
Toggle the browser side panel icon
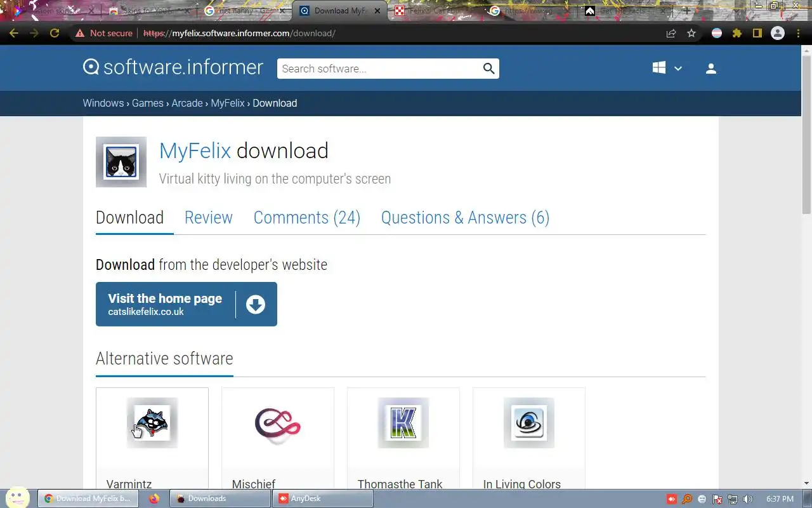(x=757, y=33)
